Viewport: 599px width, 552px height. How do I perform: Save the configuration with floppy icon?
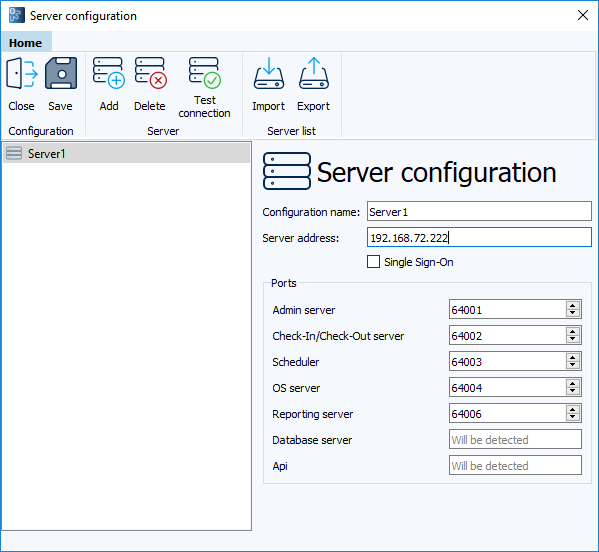[60, 73]
